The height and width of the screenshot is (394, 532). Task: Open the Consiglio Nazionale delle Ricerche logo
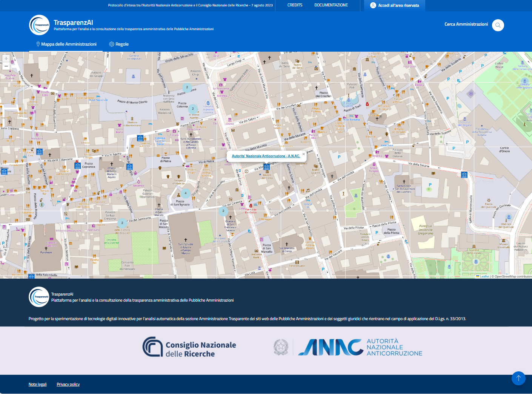tap(189, 347)
